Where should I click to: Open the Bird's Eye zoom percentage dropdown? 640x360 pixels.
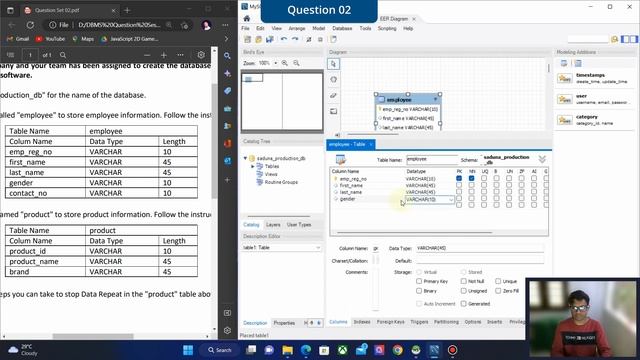pyautogui.click(x=276, y=63)
